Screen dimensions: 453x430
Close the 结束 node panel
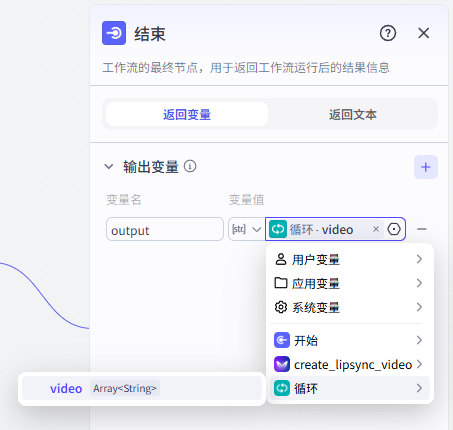424,33
